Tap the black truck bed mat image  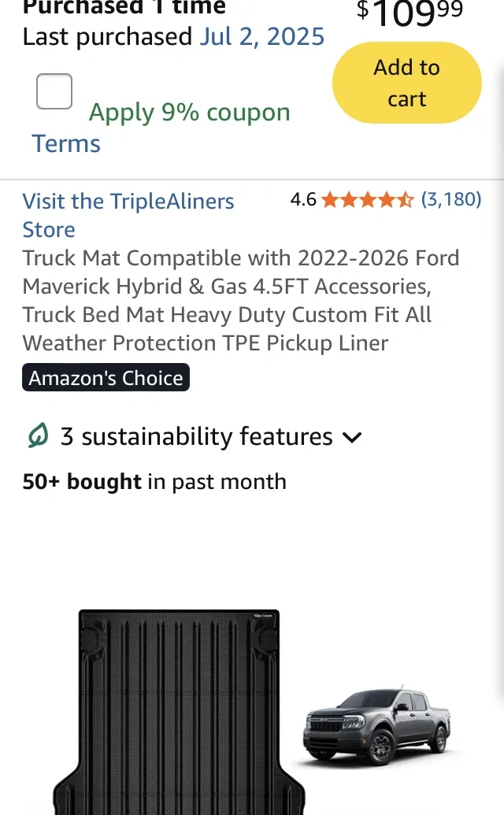coord(180,712)
